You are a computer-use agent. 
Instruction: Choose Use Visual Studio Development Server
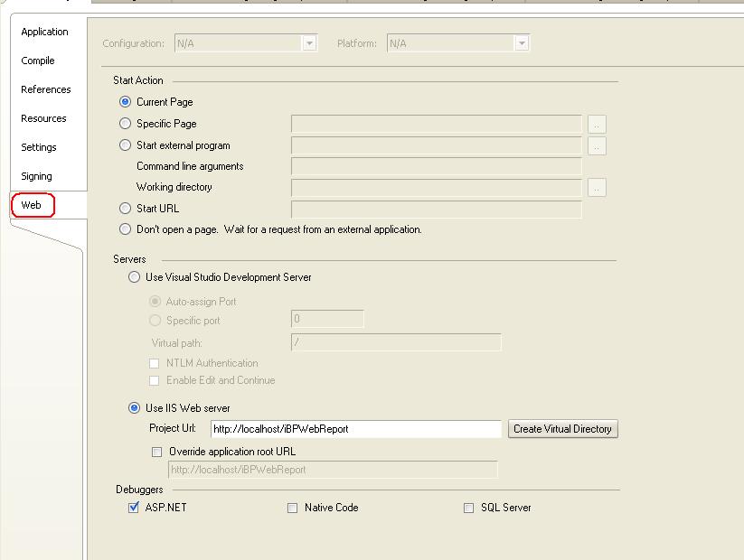[x=135, y=277]
